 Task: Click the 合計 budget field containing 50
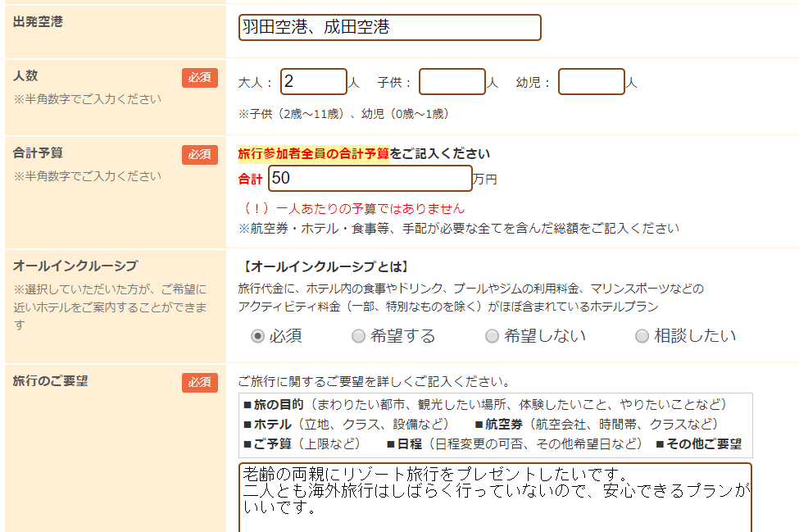(x=370, y=179)
